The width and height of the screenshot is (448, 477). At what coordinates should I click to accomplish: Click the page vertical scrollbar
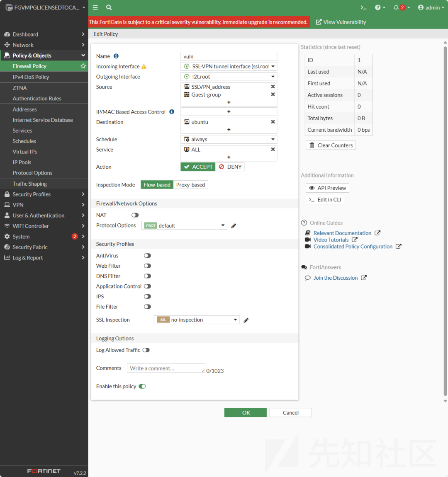445,220
